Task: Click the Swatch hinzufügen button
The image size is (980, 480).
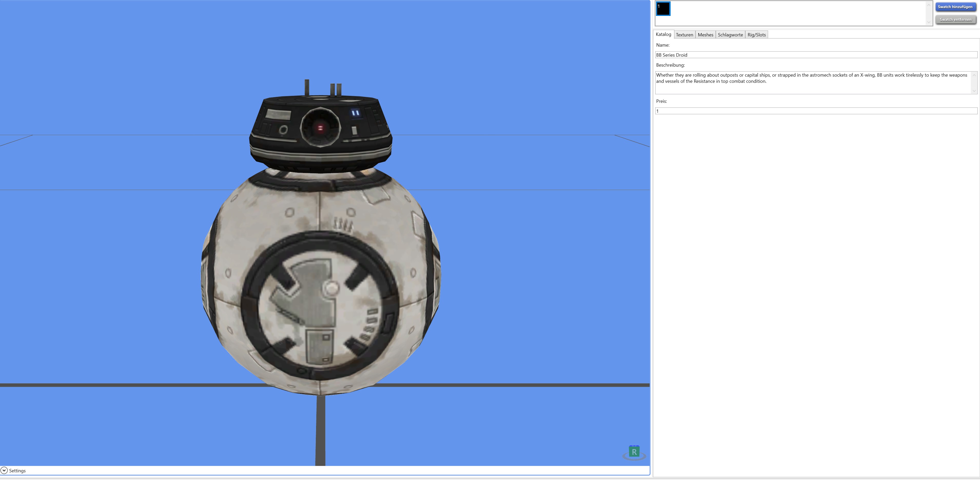Action: (x=955, y=7)
